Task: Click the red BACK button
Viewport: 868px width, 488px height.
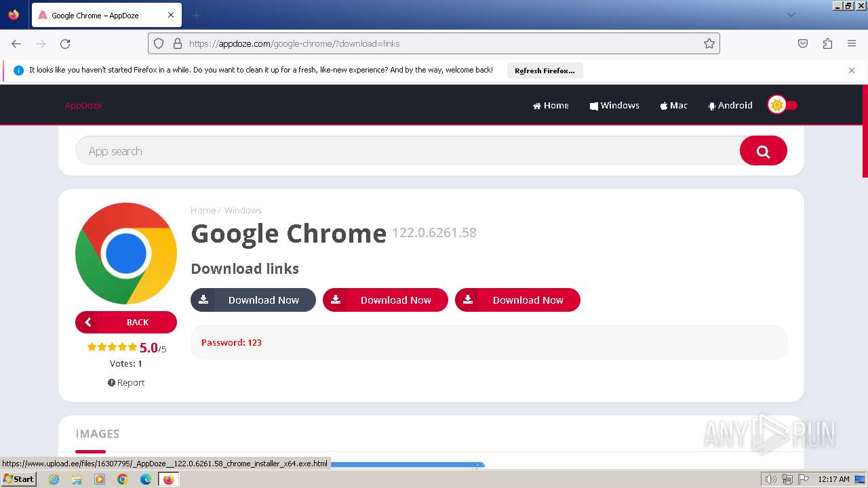Action: pos(126,322)
